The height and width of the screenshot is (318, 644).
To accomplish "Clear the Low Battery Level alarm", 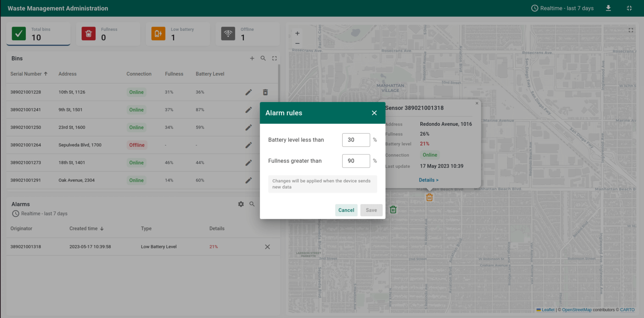I will click(x=267, y=247).
